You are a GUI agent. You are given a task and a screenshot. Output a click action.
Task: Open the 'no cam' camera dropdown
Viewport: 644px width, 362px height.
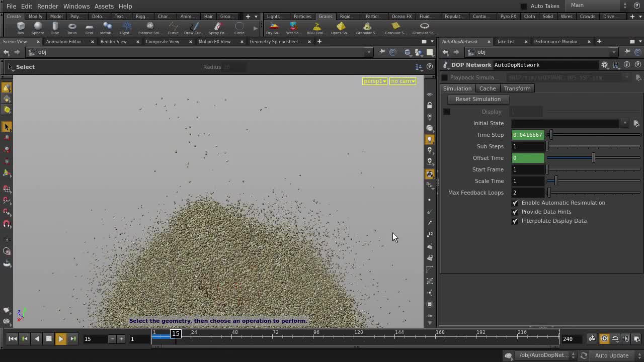click(402, 81)
